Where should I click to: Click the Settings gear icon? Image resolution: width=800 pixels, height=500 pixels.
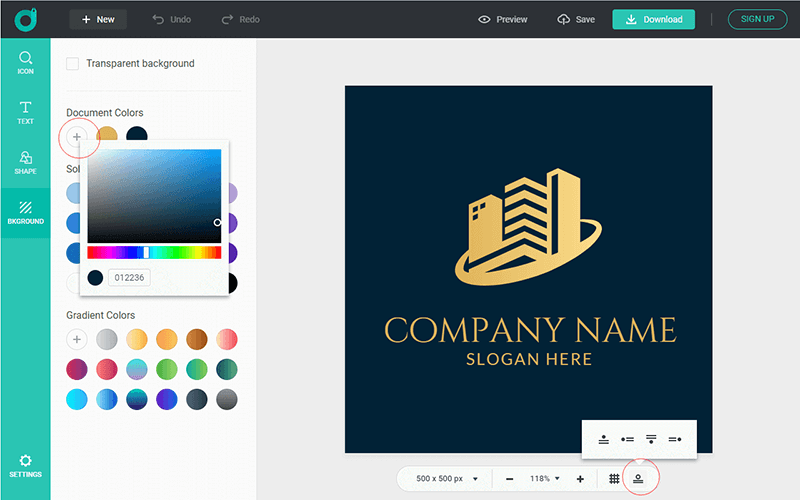coord(25,464)
